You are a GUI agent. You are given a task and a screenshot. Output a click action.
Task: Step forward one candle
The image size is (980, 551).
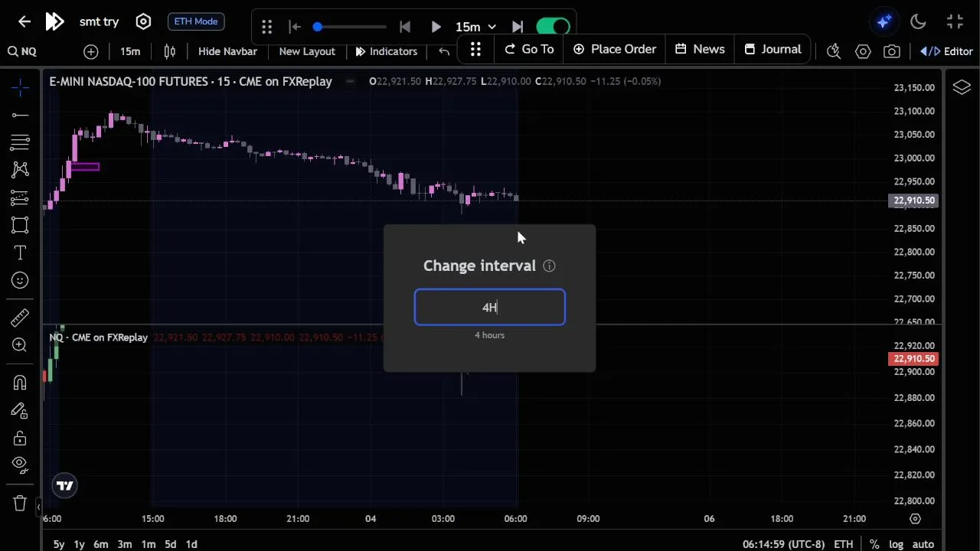518,27
